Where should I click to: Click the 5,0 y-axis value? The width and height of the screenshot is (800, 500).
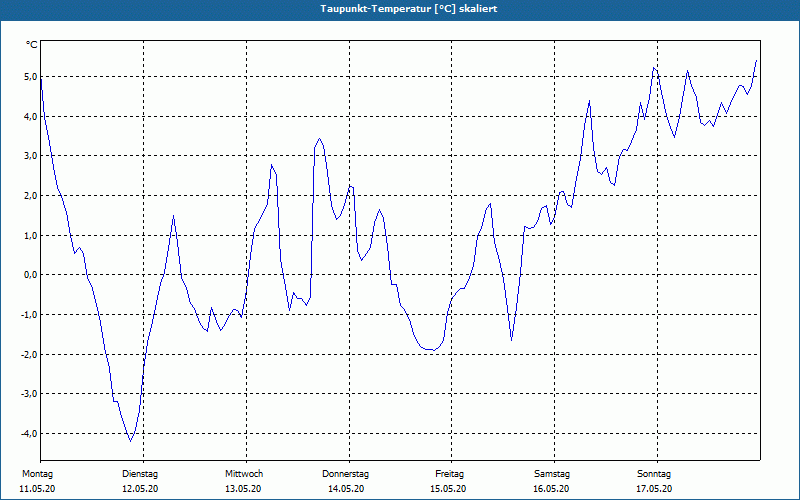[30, 77]
